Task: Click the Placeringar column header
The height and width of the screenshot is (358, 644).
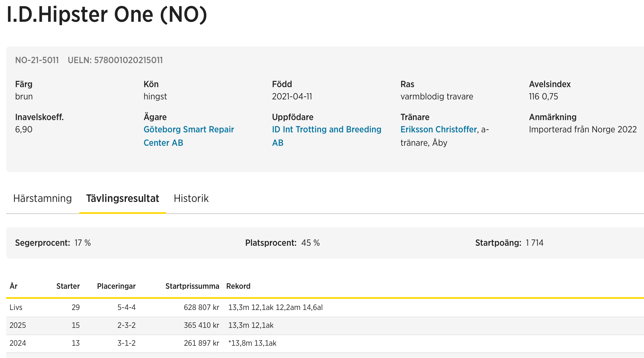Action: [116, 286]
